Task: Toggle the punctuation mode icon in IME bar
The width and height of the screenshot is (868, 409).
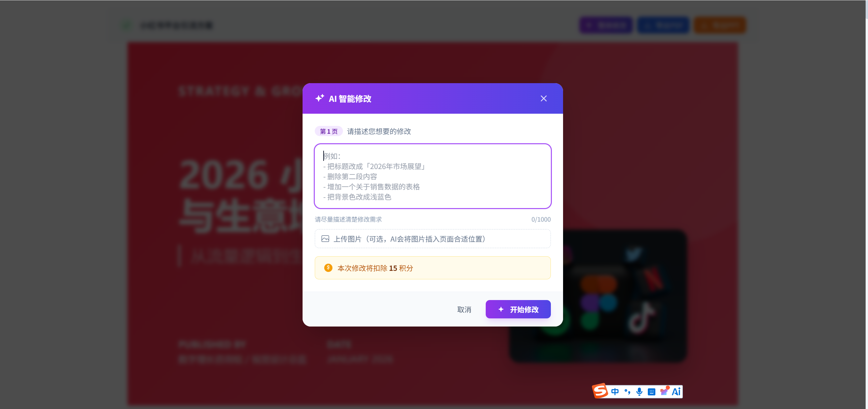Action: 627,392
